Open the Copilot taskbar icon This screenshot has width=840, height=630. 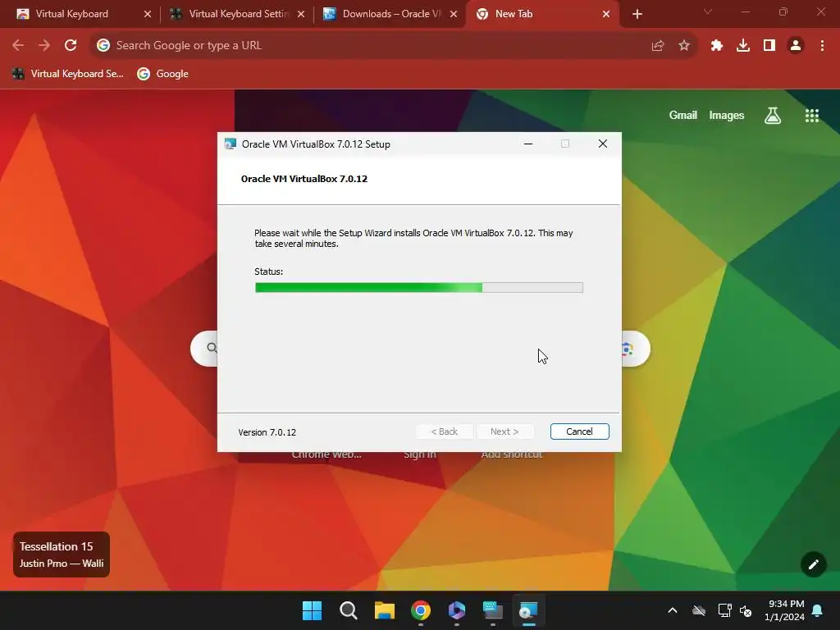point(456,610)
